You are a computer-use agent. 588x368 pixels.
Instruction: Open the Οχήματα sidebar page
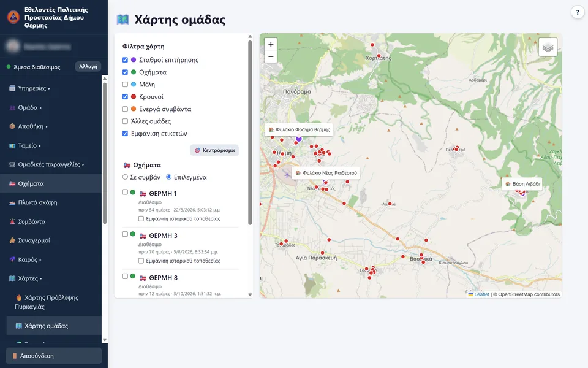pos(51,183)
